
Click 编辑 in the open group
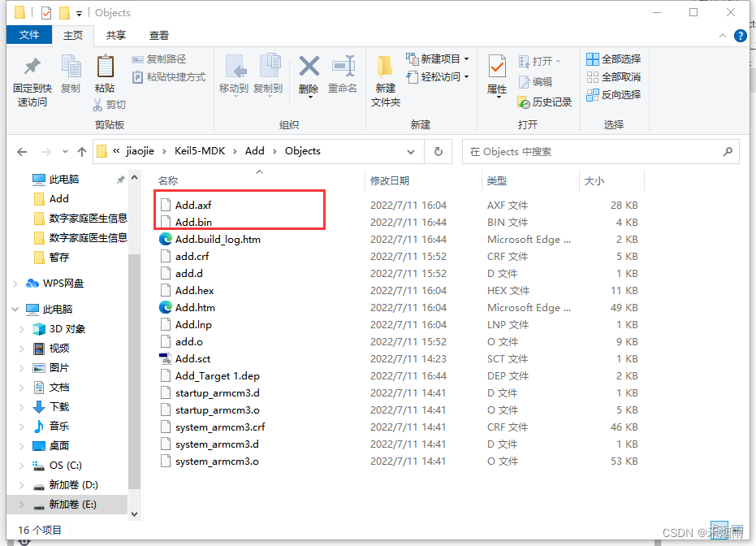(x=535, y=82)
